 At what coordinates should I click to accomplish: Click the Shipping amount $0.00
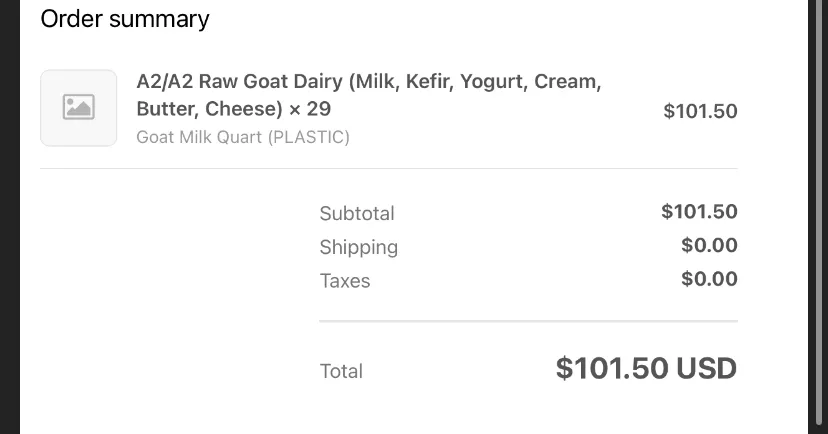pyautogui.click(x=709, y=246)
